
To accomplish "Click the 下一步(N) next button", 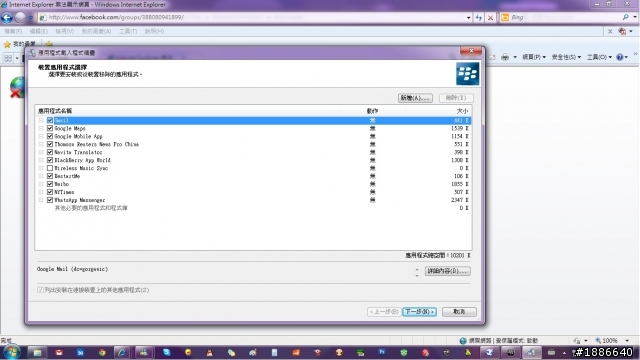I will pos(419,312).
